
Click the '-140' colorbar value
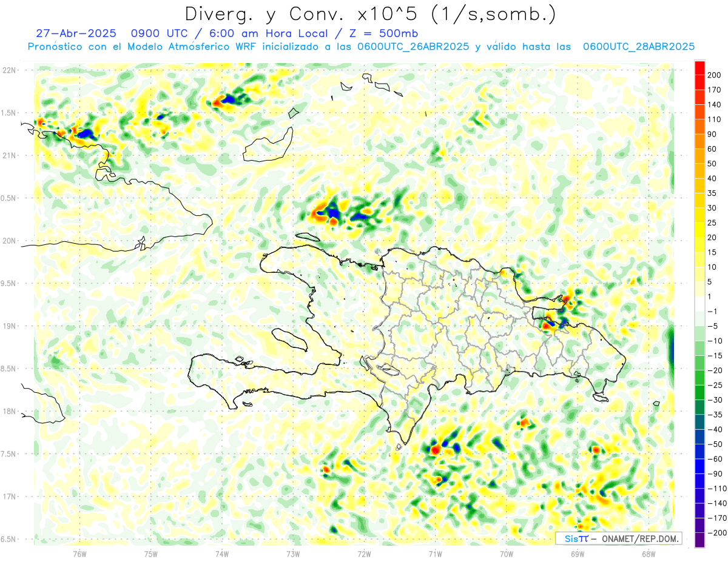pyautogui.click(x=716, y=503)
